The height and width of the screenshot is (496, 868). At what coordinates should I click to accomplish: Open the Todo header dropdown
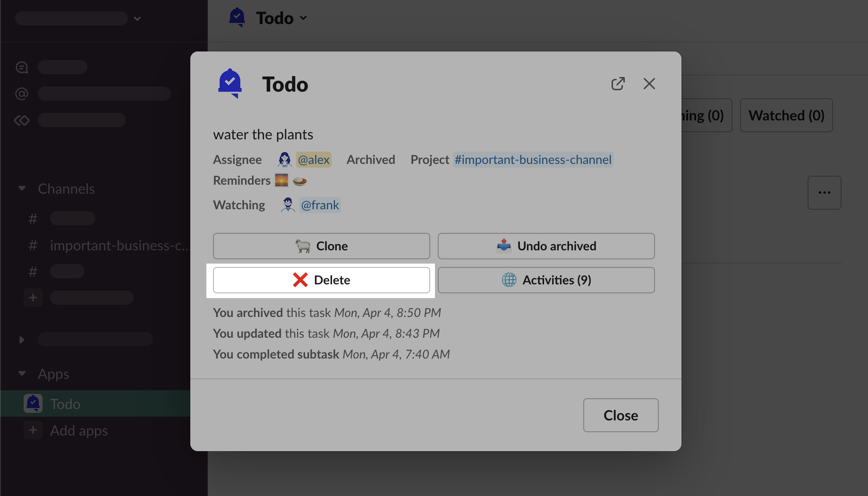[x=304, y=18]
